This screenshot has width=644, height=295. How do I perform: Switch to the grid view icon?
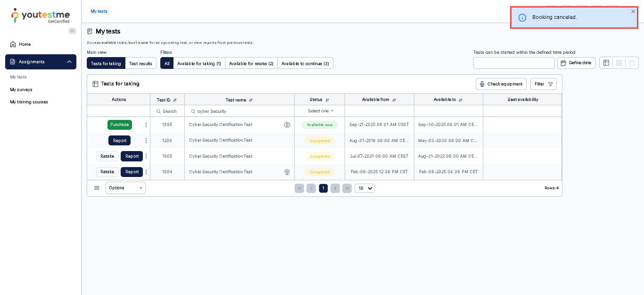619,63
